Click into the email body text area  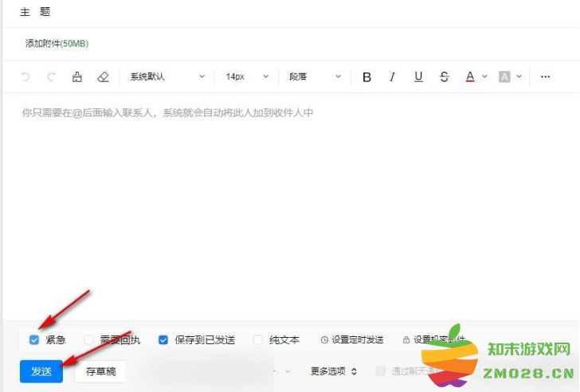tap(291, 206)
